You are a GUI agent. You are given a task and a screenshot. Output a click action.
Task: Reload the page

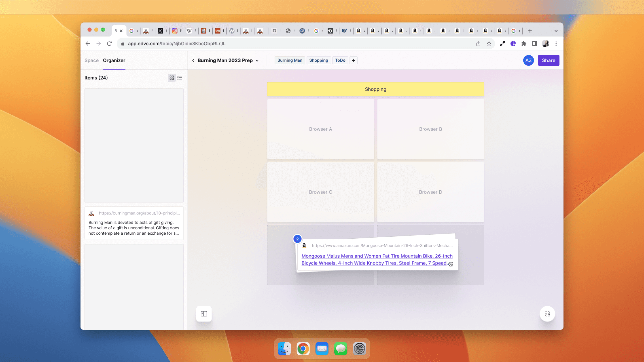pos(109,44)
